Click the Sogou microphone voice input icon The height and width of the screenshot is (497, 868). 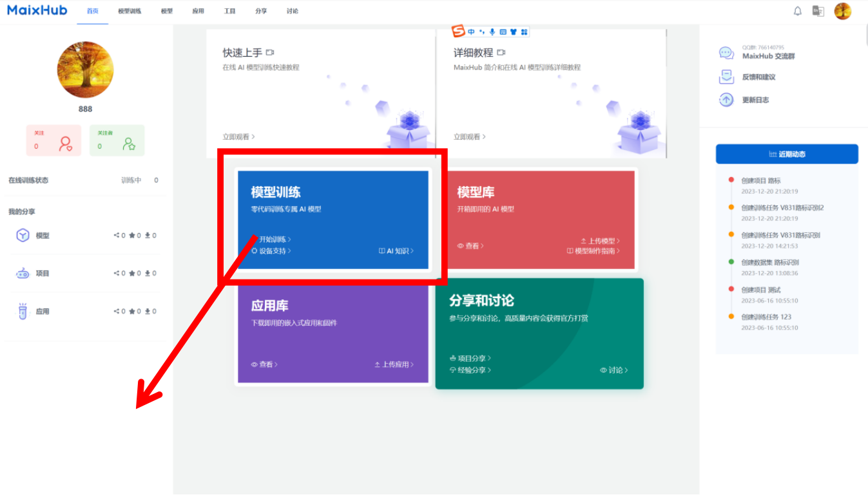click(x=492, y=32)
